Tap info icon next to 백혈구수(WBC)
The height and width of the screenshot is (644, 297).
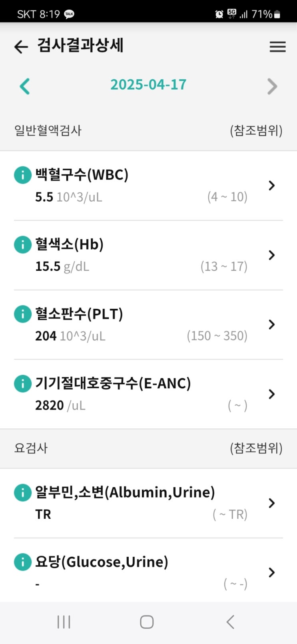23,175
